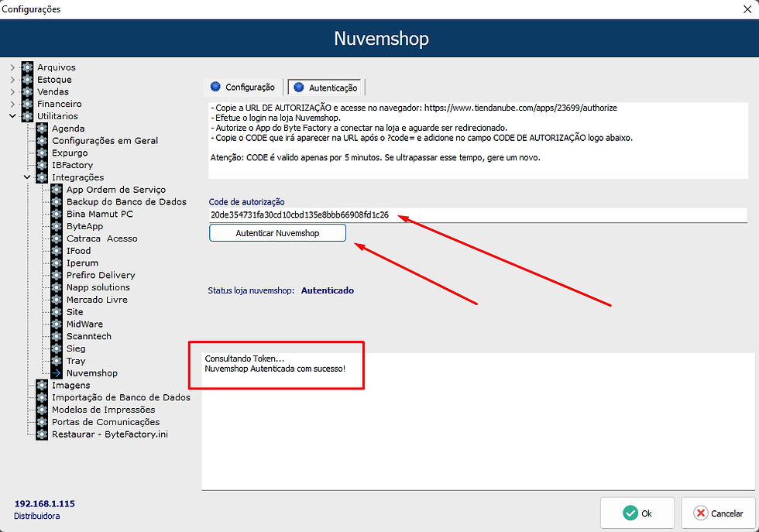This screenshot has width=759, height=532.
Task: Click the gear icon beside Financeiro
Action: 28,104
